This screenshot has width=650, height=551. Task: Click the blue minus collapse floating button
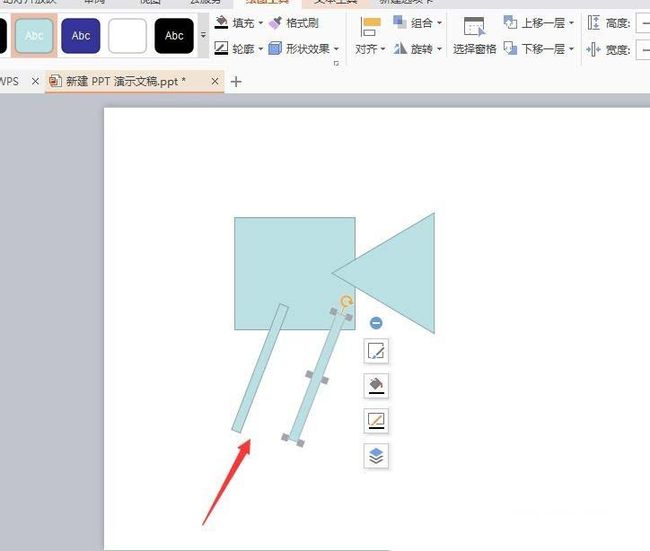pos(376,323)
